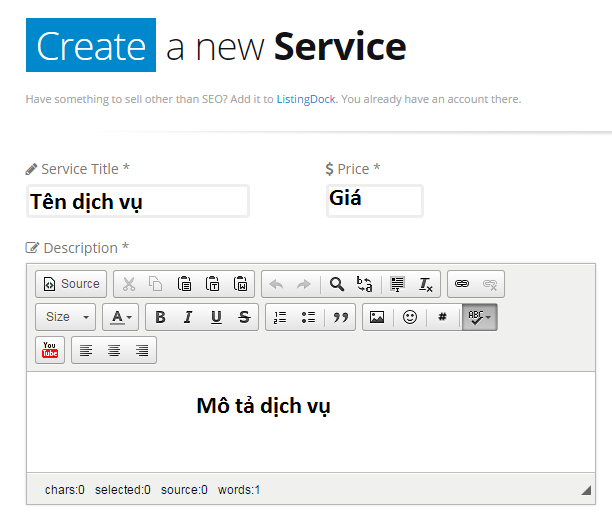
Task: Click the Service Title input field
Action: (137, 201)
